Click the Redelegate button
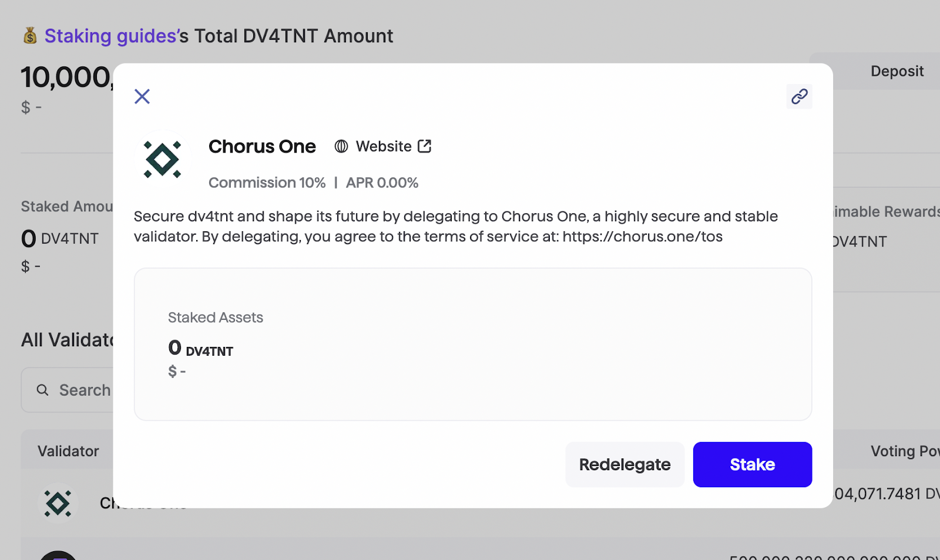Image resolution: width=940 pixels, height=560 pixels. [x=625, y=464]
